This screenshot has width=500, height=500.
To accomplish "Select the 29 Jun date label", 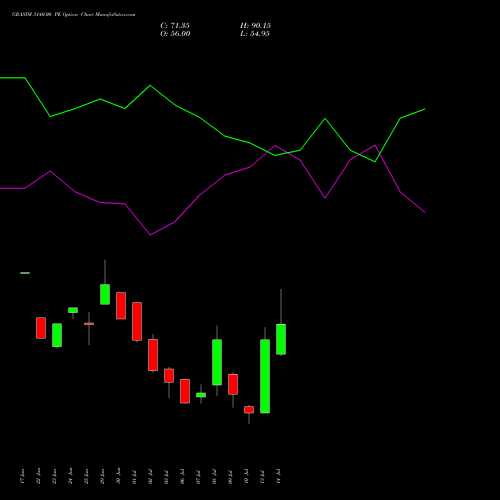I will (102, 476).
